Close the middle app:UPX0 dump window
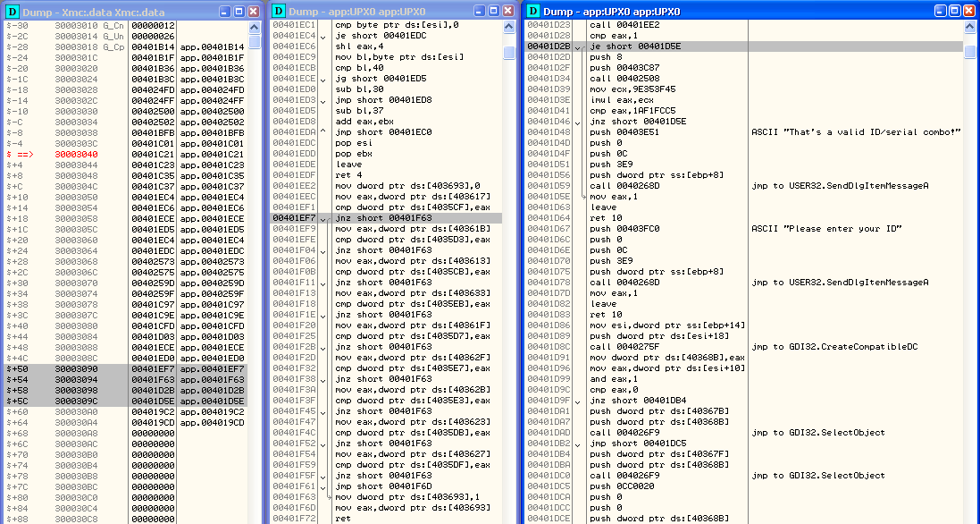Screen dimensions: 980x524 [508, 12]
